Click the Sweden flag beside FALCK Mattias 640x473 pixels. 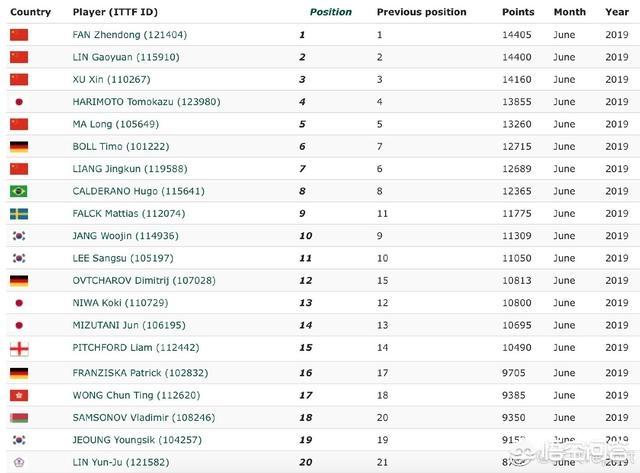coord(19,213)
